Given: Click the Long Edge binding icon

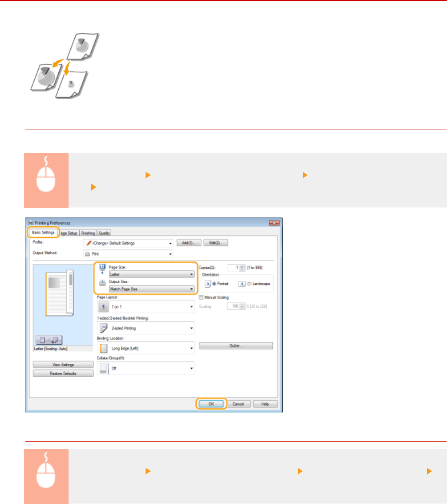Looking at the screenshot, I should (x=103, y=349).
